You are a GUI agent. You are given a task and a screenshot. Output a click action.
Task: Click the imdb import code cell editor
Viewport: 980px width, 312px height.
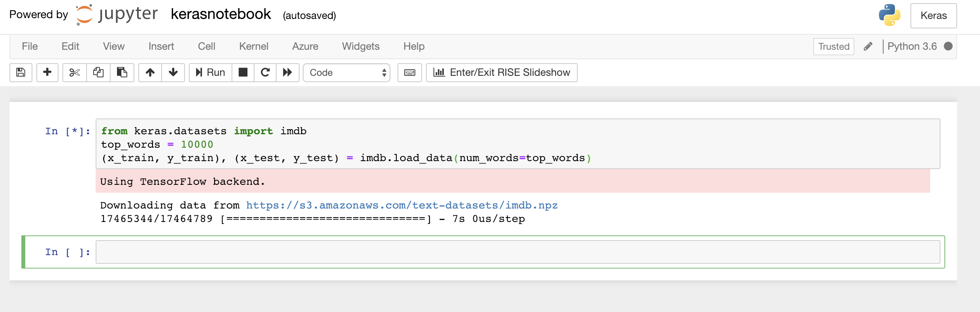click(x=518, y=144)
